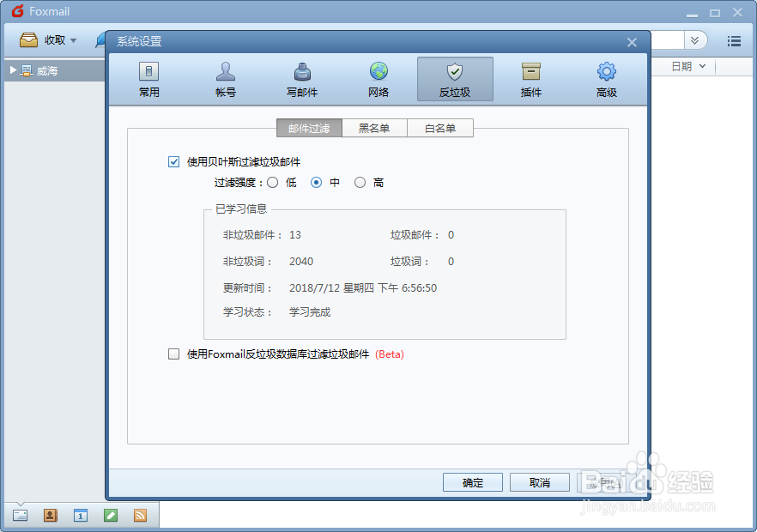Open the 常用 general settings section

pos(148,79)
